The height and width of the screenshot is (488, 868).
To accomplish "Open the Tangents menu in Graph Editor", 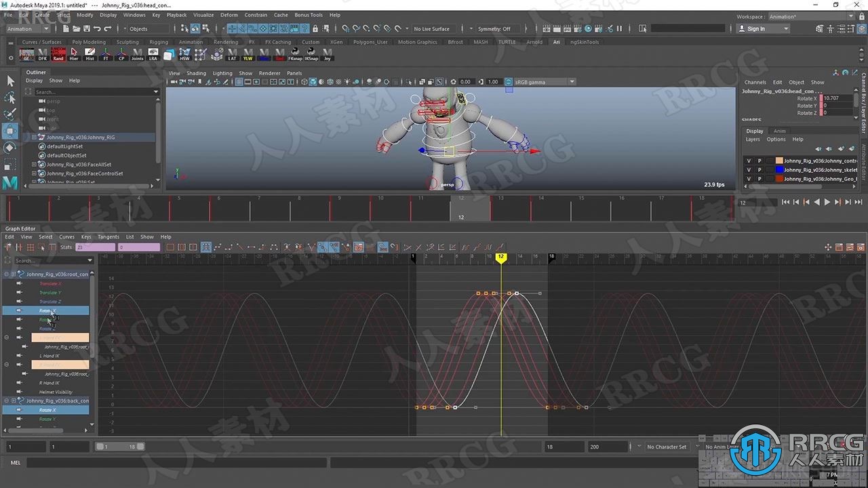I will point(108,237).
